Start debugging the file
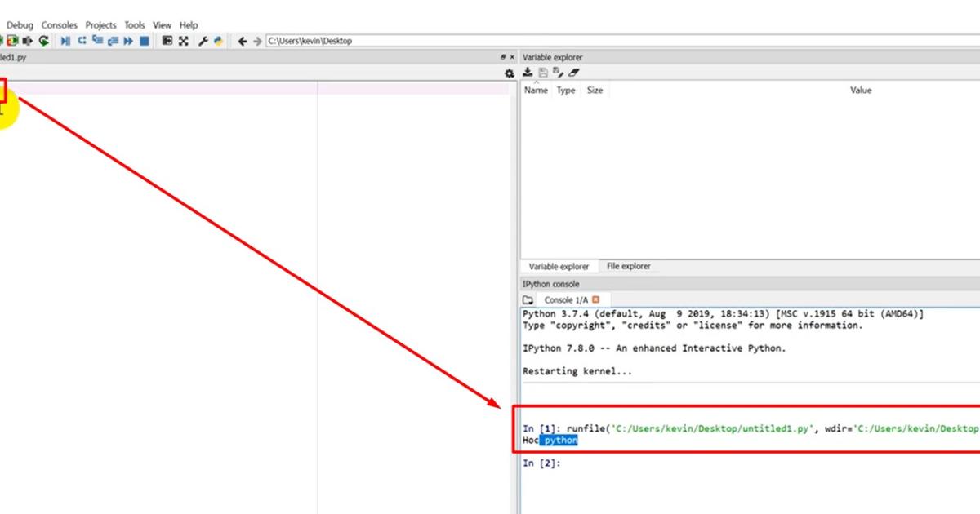 pyautogui.click(x=65, y=41)
